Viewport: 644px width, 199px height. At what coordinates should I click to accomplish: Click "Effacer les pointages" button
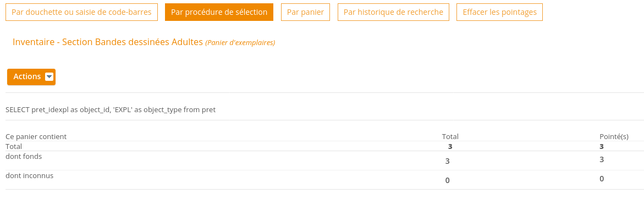tap(499, 12)
